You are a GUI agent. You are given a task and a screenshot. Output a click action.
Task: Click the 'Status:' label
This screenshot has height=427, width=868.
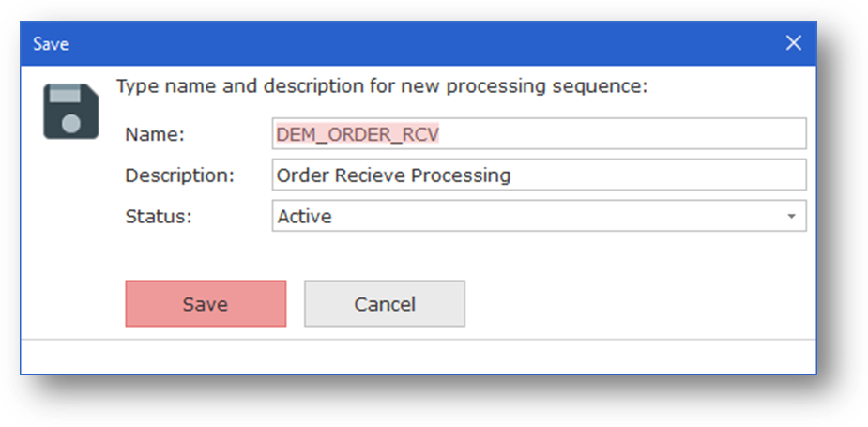pyautogui.click(x=158, y=217)
